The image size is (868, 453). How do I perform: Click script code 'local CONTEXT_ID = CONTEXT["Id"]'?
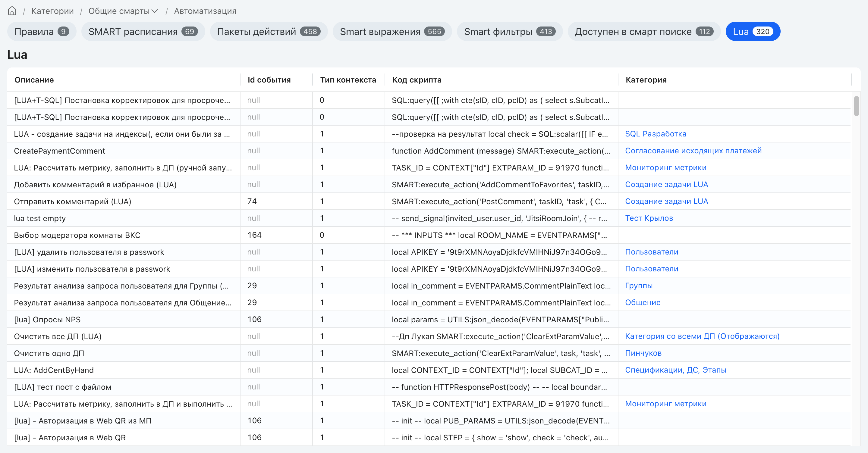[x=500, y=370]
